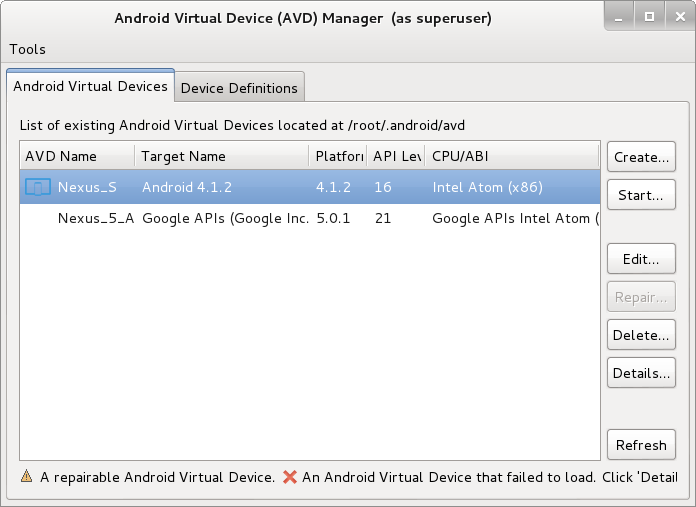Minimize the AVD Manager window
This screenshot has height=507, width=696.
tap(619, 16)
